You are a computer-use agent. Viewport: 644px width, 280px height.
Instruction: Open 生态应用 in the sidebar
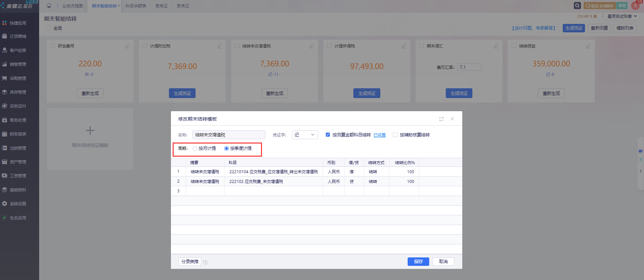(14, 218)
